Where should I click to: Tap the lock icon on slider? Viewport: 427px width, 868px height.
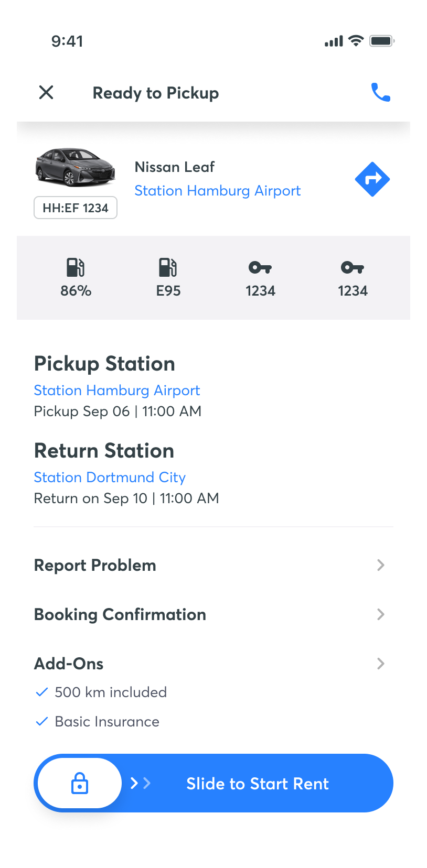point(80,783)
